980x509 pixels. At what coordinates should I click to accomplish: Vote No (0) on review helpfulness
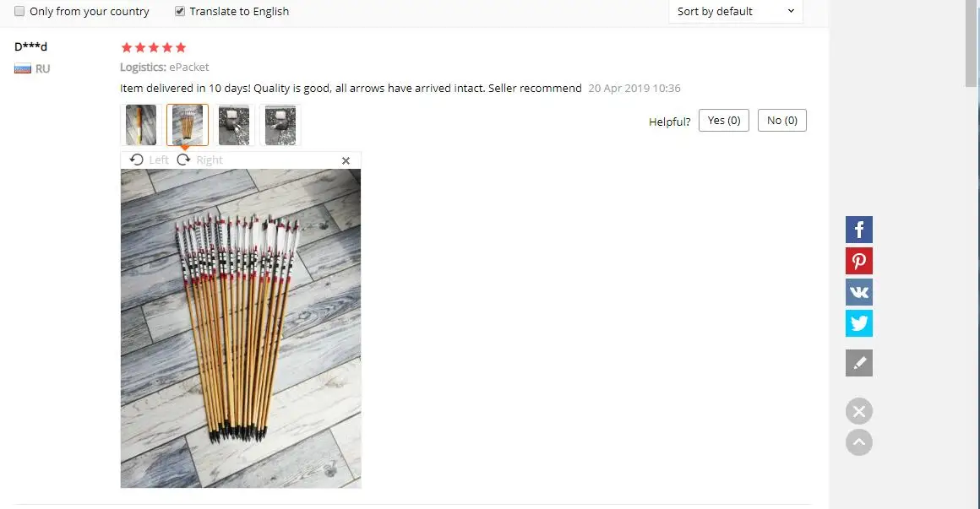781,121
